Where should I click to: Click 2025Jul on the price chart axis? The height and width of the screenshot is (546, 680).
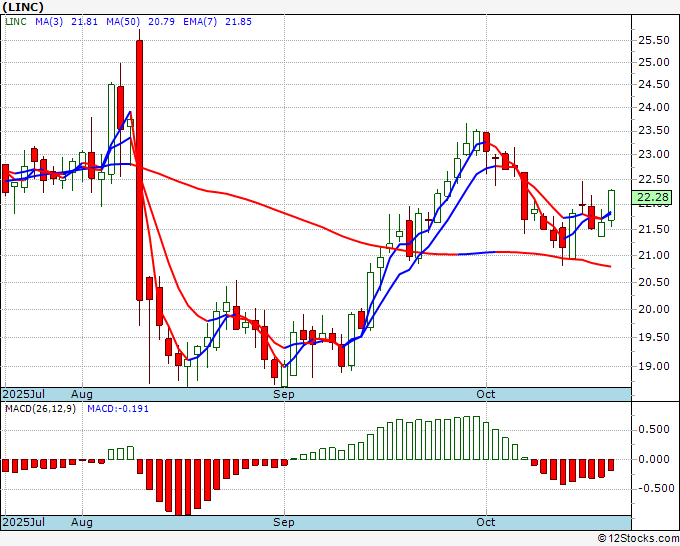click(x=24, y=394)
